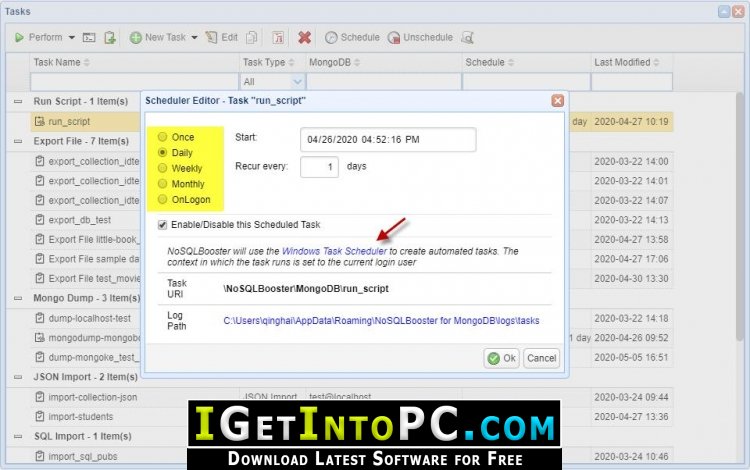Screen dimensions: 750x470
Task: Collapse the SQL Import group
Action: [x=18, y=436]
